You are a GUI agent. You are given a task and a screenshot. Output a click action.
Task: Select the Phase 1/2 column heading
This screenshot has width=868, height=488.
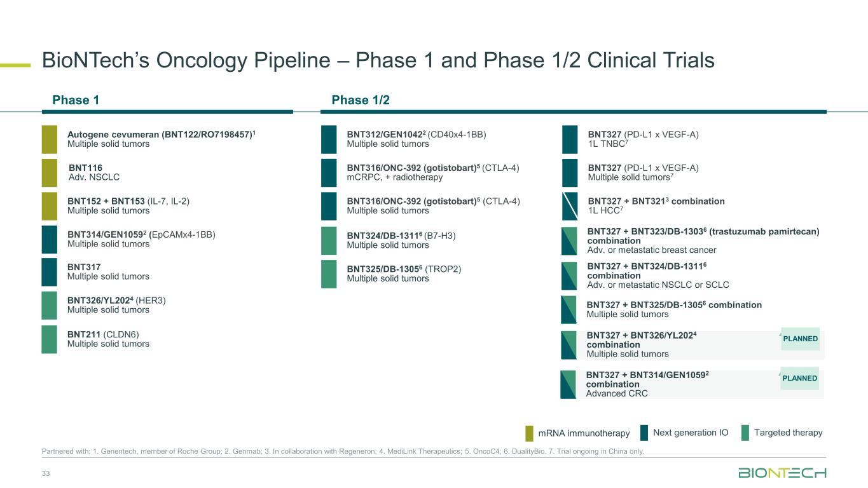click(361, 100)
